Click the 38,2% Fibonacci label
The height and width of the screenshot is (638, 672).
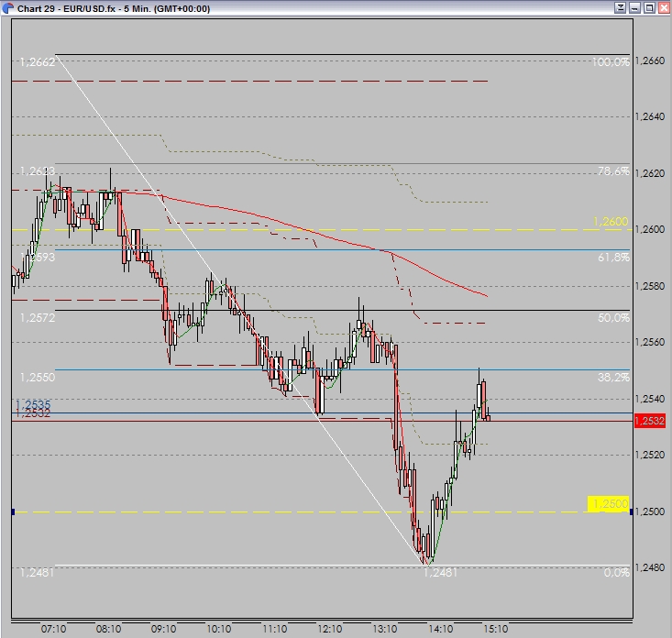[x=613, y=377]
